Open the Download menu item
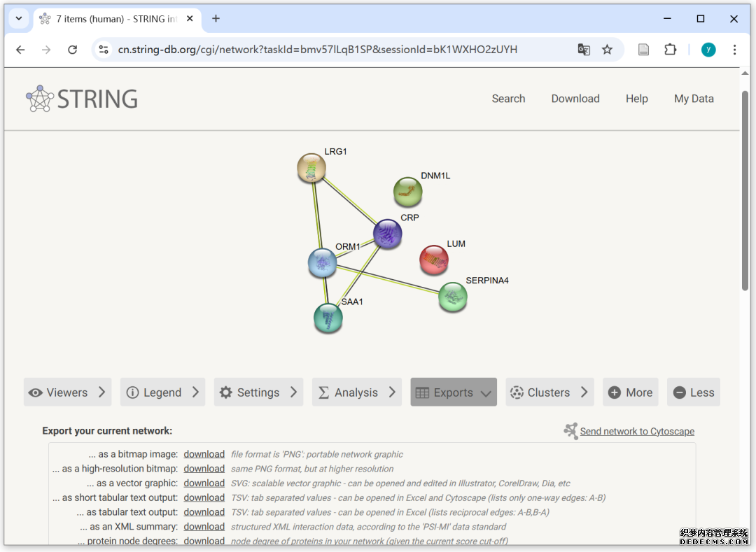The image size is (756, 552). (575, 99)
